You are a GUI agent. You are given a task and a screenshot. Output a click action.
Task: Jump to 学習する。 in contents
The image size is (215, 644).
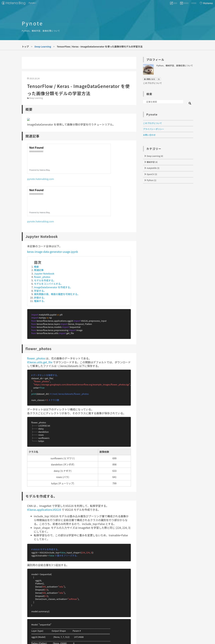40,291
